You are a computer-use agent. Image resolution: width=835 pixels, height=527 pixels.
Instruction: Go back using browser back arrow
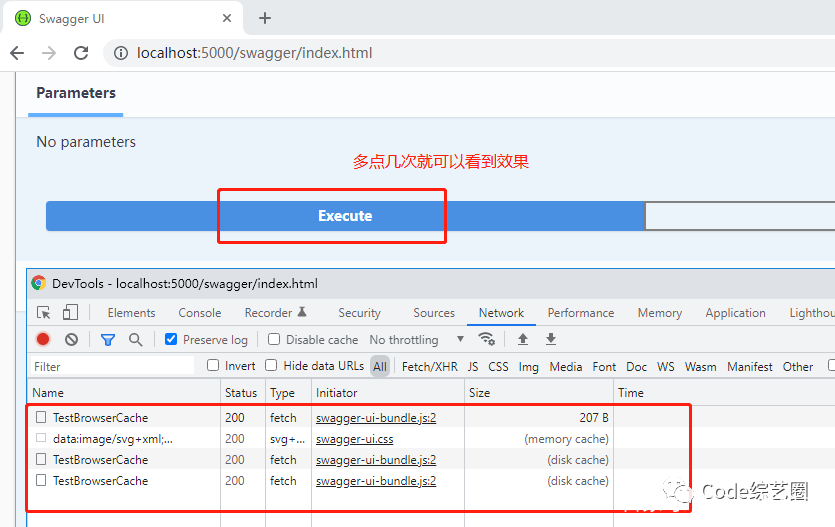click(17, 53)
